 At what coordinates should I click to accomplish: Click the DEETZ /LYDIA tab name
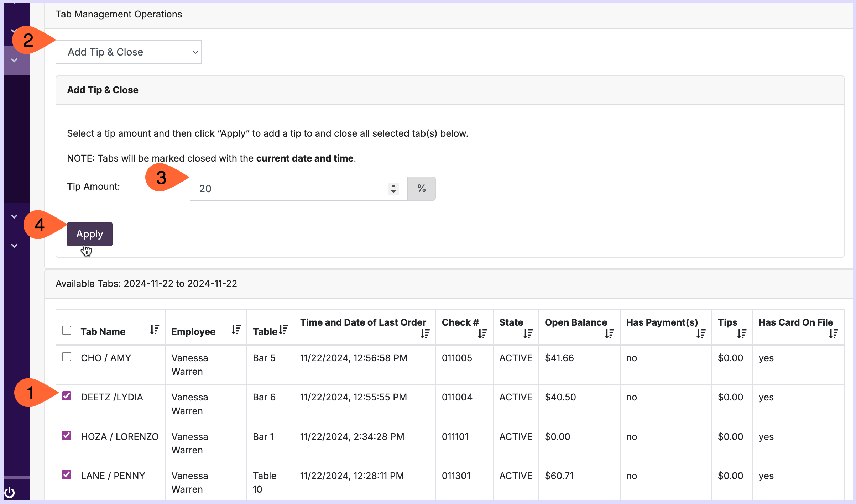(112, 397)
